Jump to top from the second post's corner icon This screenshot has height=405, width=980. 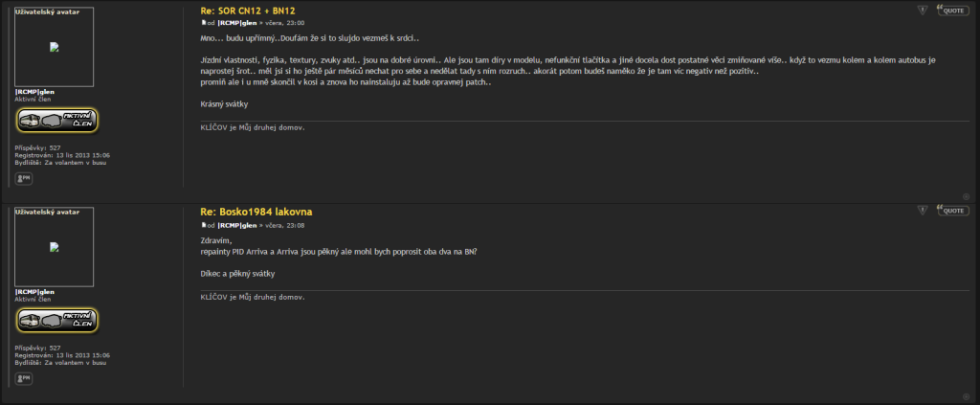pos(966,396)
